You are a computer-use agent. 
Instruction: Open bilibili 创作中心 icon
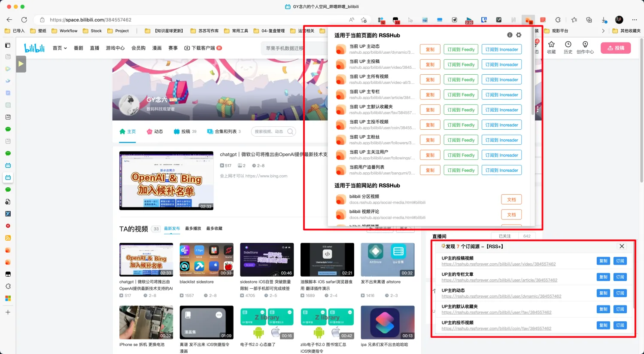tap(585, 48)
